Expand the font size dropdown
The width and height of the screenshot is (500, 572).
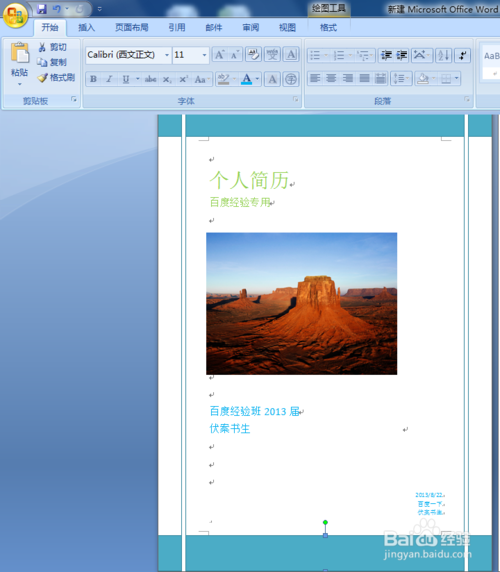(x=204, y=55)
